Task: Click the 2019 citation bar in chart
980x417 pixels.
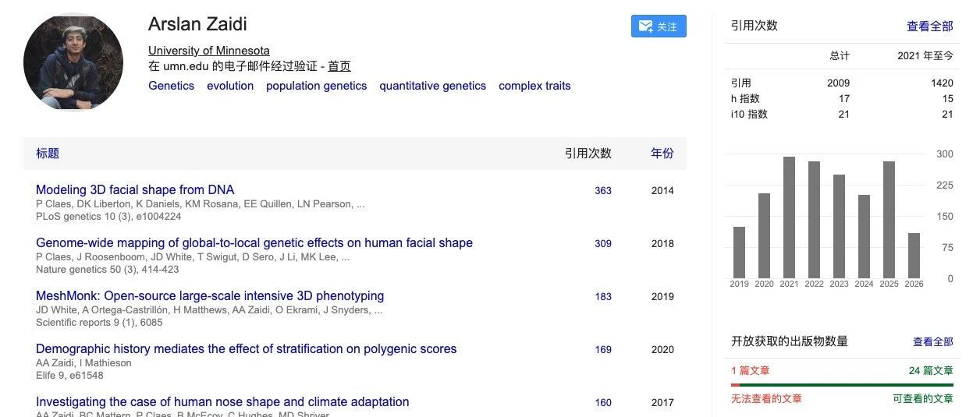Action: point(739,253)
